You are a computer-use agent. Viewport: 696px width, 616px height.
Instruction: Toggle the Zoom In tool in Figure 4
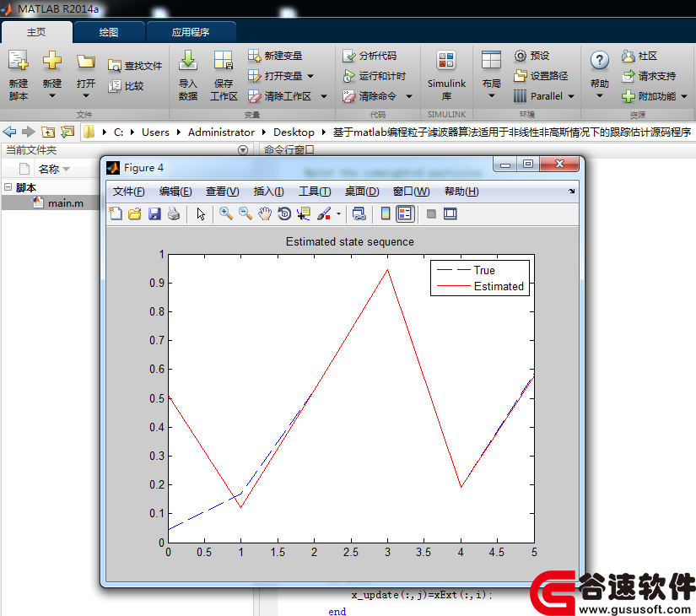[x=226, y=213]
